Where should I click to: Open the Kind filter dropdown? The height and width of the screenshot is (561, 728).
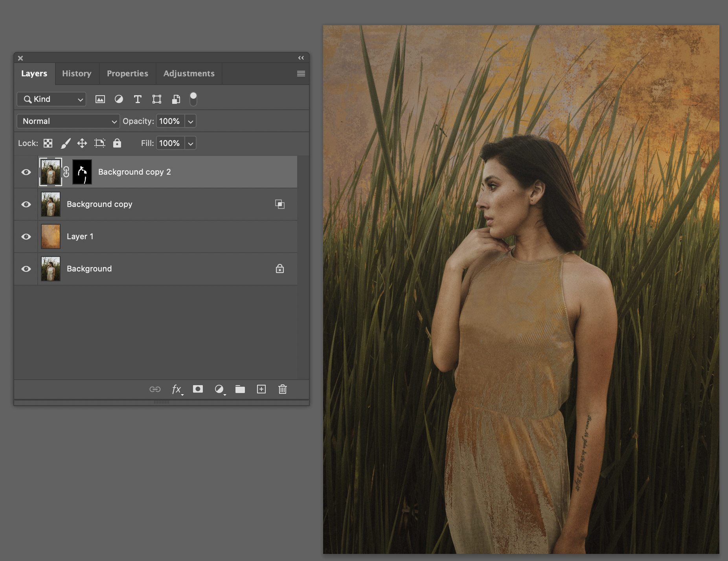coord(51,99)
